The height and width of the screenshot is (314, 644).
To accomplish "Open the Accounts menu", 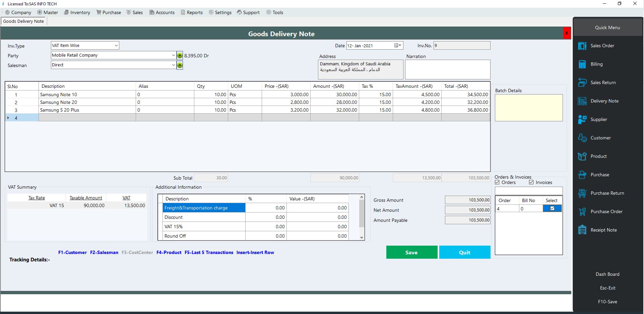I will [x=162, y=12].
